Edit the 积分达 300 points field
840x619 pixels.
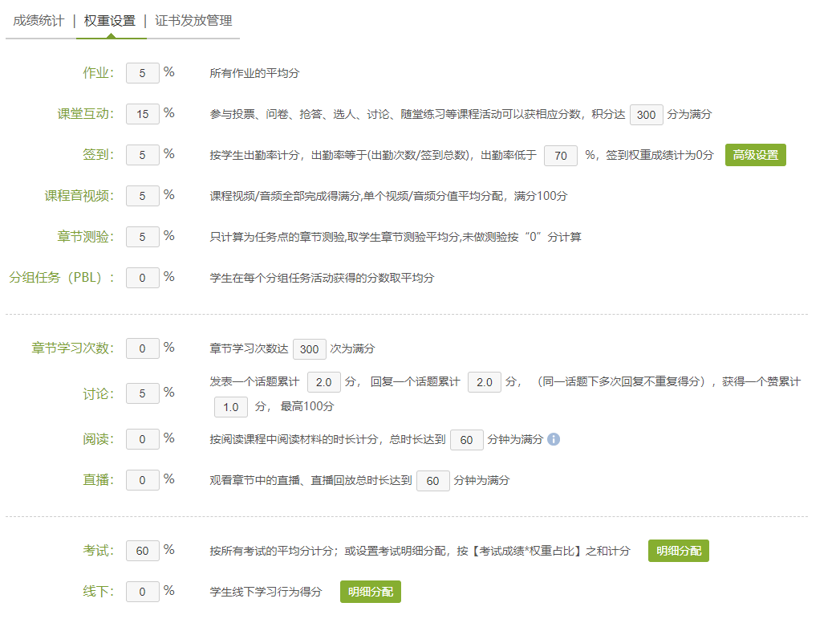(x=646, y=115)
